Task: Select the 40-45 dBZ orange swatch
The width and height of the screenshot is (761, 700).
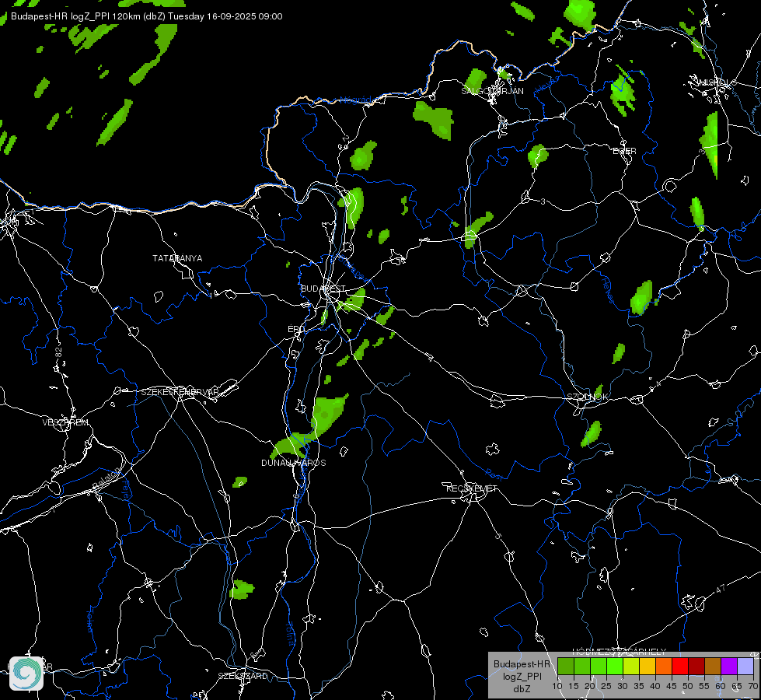Action: [664, 666]
